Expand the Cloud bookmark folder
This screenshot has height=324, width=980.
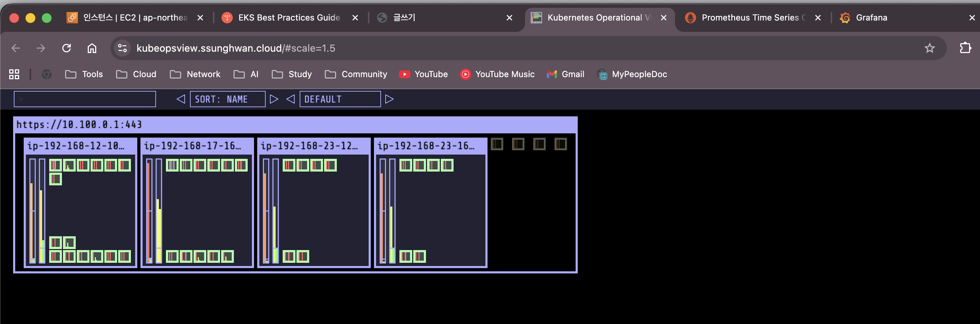point(136,74)
